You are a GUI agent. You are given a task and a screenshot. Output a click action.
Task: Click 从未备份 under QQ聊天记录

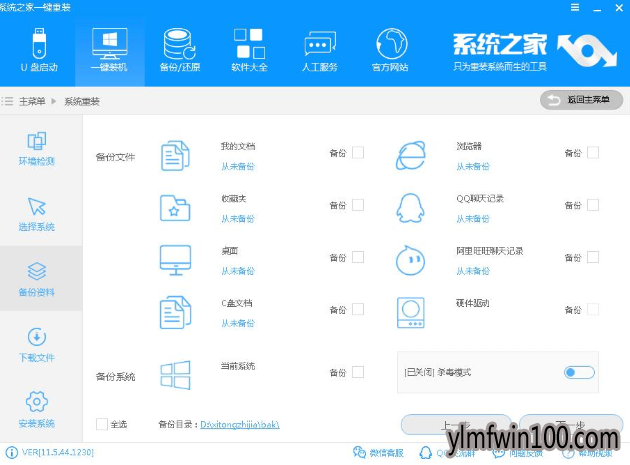click(x=473, y=219)
